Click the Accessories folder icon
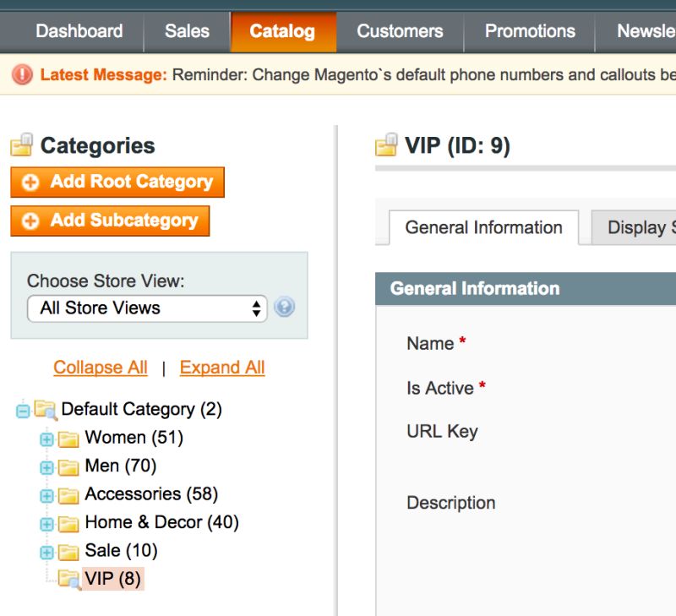The width and height of the screenshot is (676, 616). pos(68,493)
